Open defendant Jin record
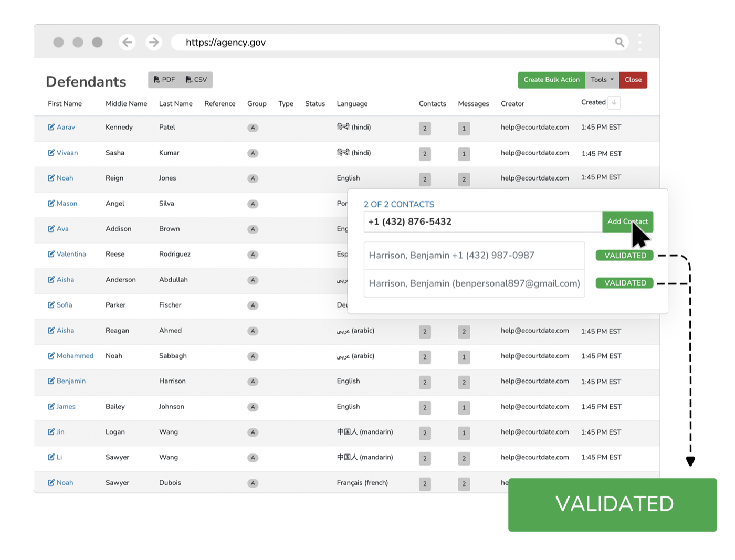This screenshot has height=560, width=735. pyautogui.click(x=60, y=432)
